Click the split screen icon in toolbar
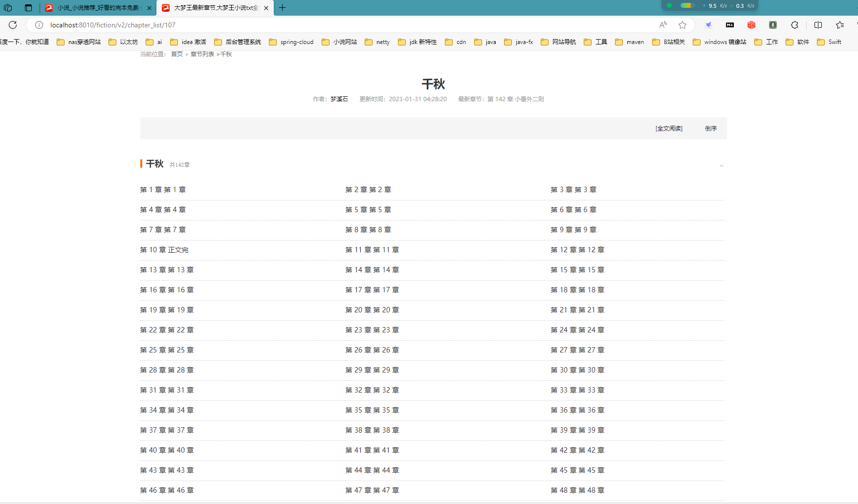 [x=818, y=25]
